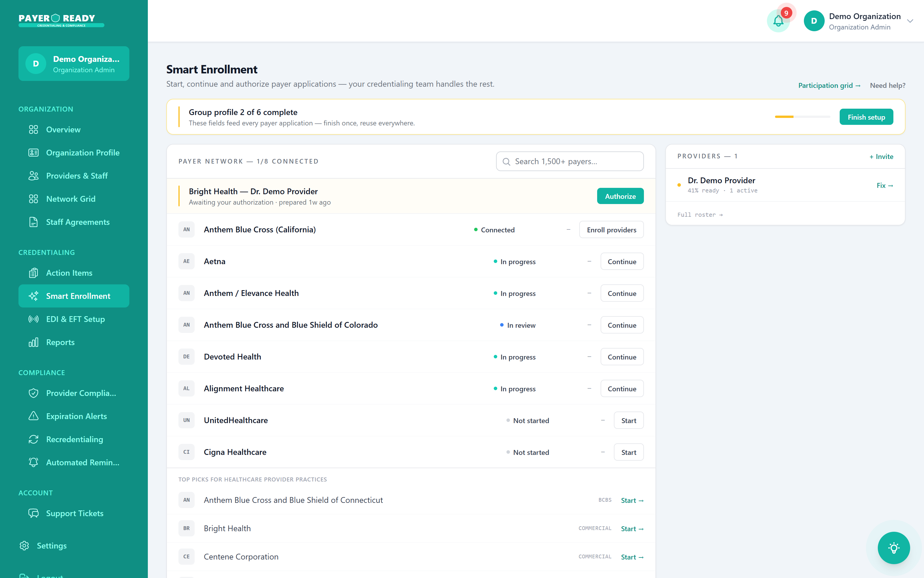Click the AE badge for Aetna
This screenshot has width=924, height=578.
pos(186,261)
